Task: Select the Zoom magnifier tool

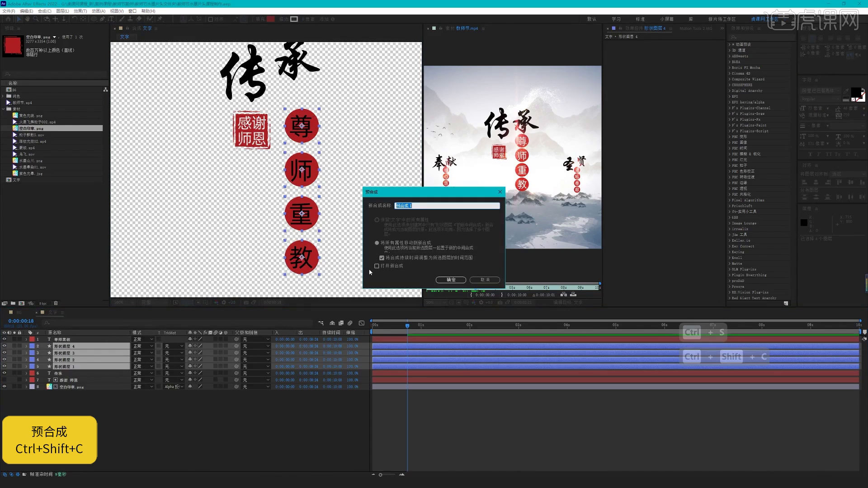Action: [36, 19]
